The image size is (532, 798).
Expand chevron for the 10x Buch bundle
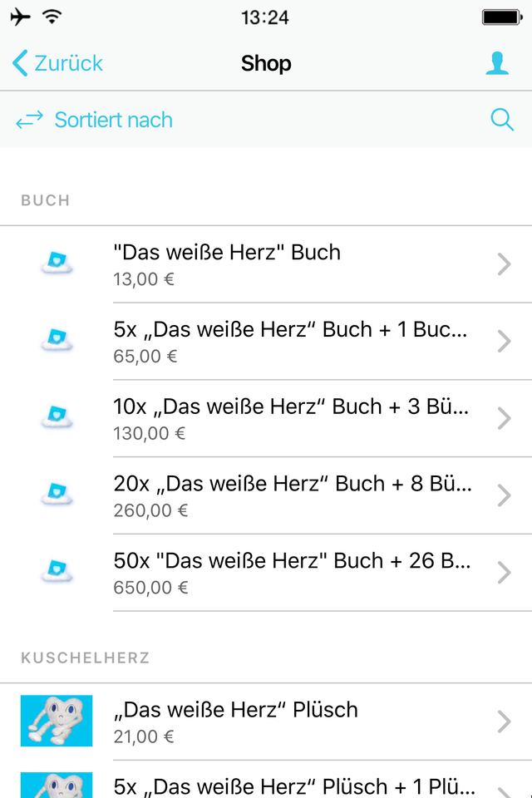[x=504, y=419]
